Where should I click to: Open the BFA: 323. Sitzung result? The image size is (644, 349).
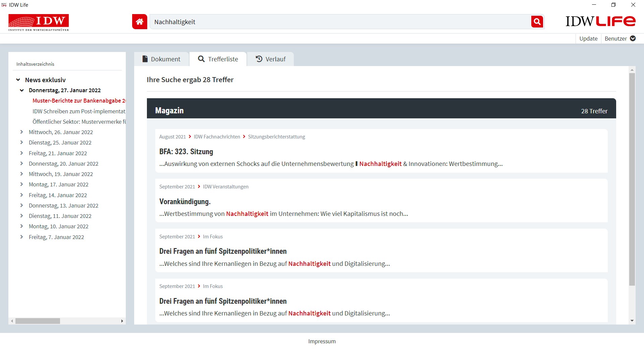pos(186,152)
